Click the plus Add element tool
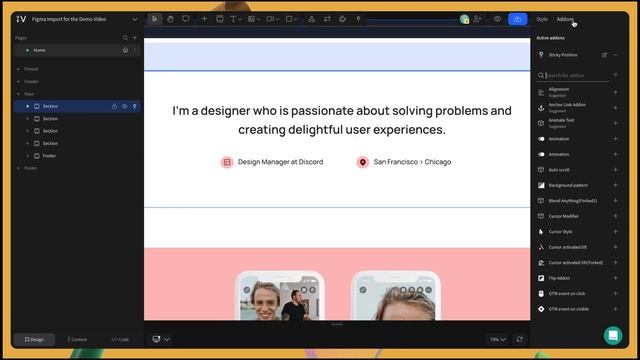Image resolution: width=640 pixels, height=360 pixels. [204, 19]
